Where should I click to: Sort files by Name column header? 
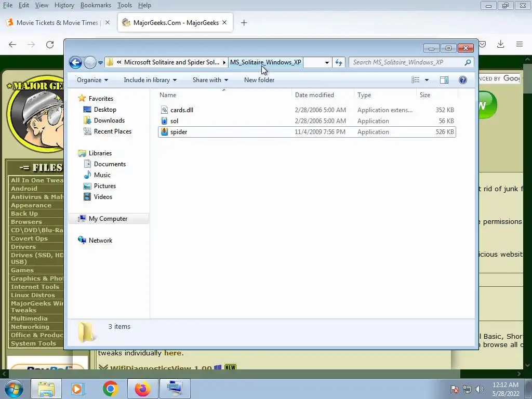pos(168,95)
